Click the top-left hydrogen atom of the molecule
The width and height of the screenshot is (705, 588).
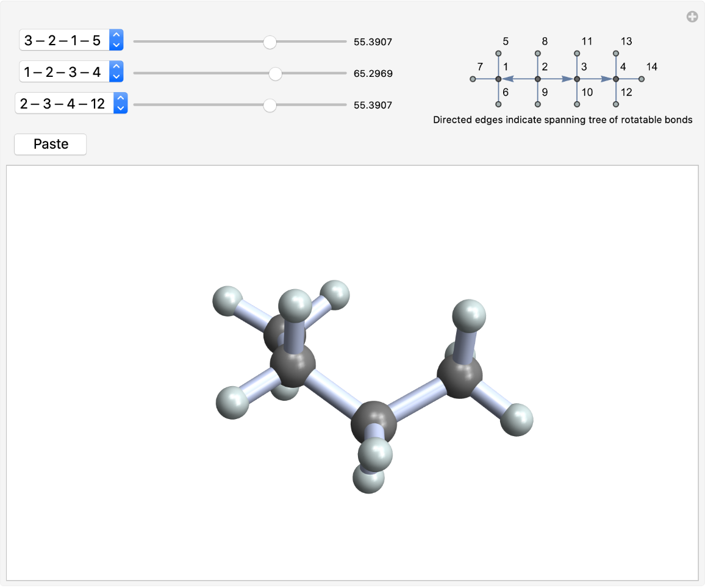pyautogui.click(x=227, y=300)
